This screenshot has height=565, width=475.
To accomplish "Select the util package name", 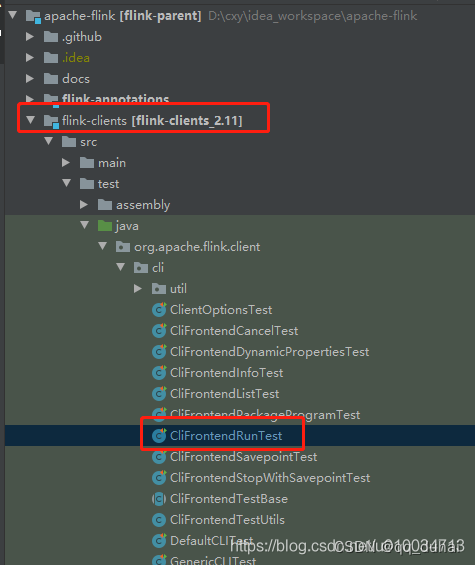I will (178, 289).
